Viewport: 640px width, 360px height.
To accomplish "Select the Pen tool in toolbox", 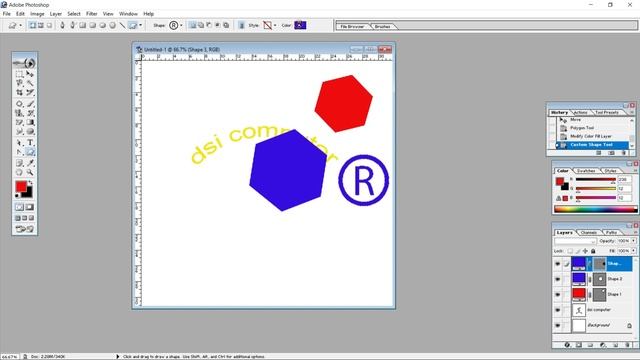I will [x=19, y=152].
